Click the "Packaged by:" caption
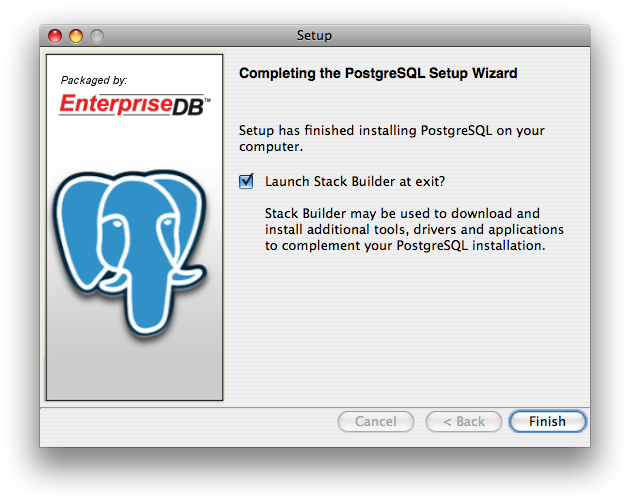Viewport: 630px width, 502px height. [x=94, y=80]
